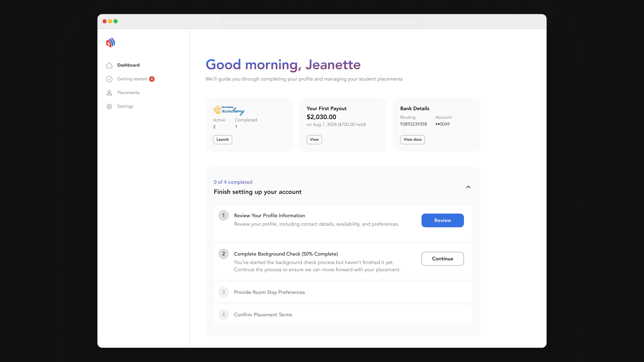Click the app logo in the sidebar

[x=111, y=43]
